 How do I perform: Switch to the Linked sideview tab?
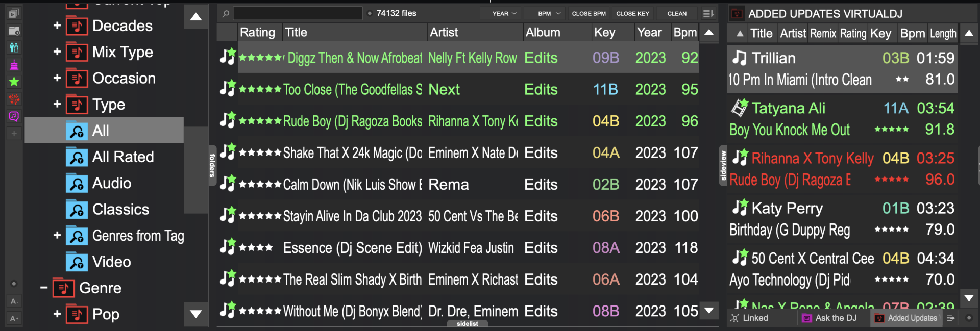click(x=749, y=318)
